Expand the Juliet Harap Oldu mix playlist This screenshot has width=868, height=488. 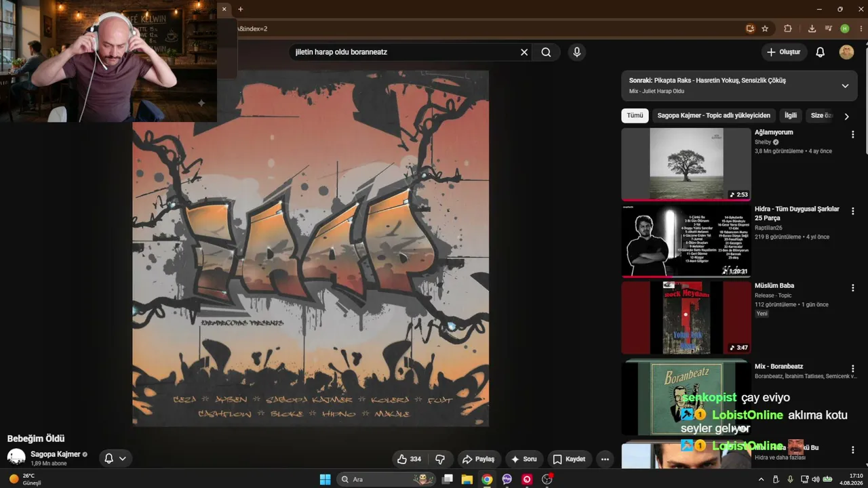coord(845,86)
